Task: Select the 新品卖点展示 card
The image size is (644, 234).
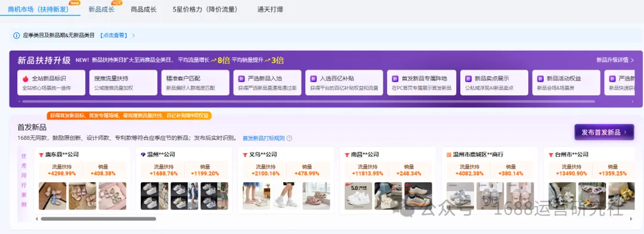Action: click(x=494, y=82)
